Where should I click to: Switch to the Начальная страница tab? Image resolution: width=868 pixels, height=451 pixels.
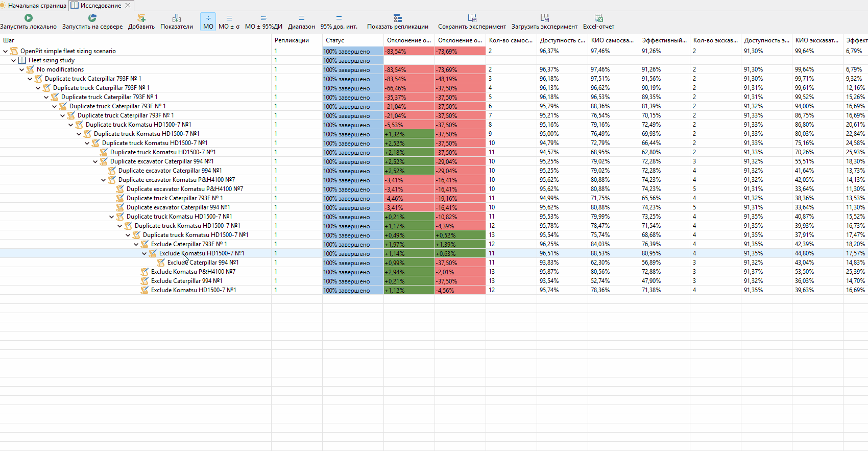(x=34, y=6)
